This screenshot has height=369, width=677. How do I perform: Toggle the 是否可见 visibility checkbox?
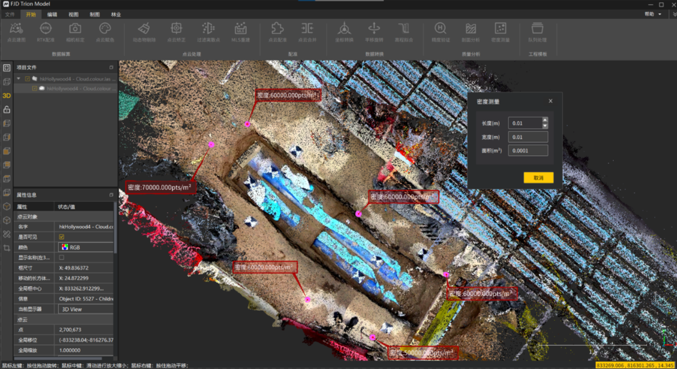tap(61, 237)
